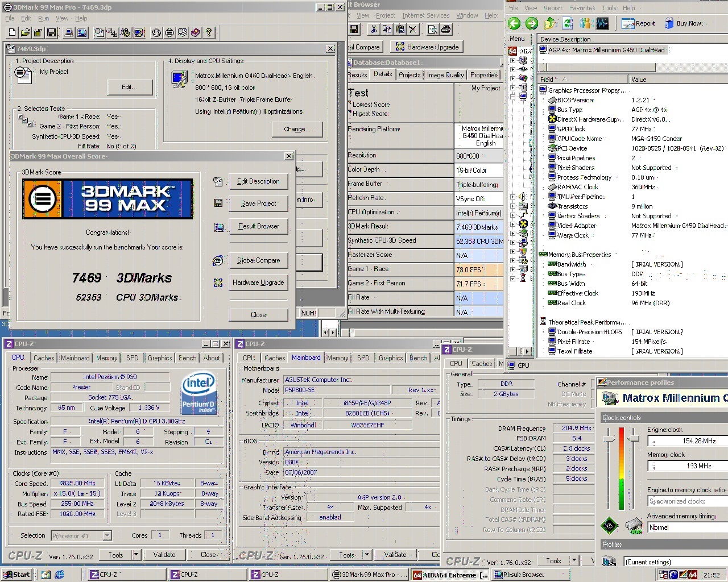Open Engine to memory clock ratio dropdown
728x582 pixels.
click(688, 501)
